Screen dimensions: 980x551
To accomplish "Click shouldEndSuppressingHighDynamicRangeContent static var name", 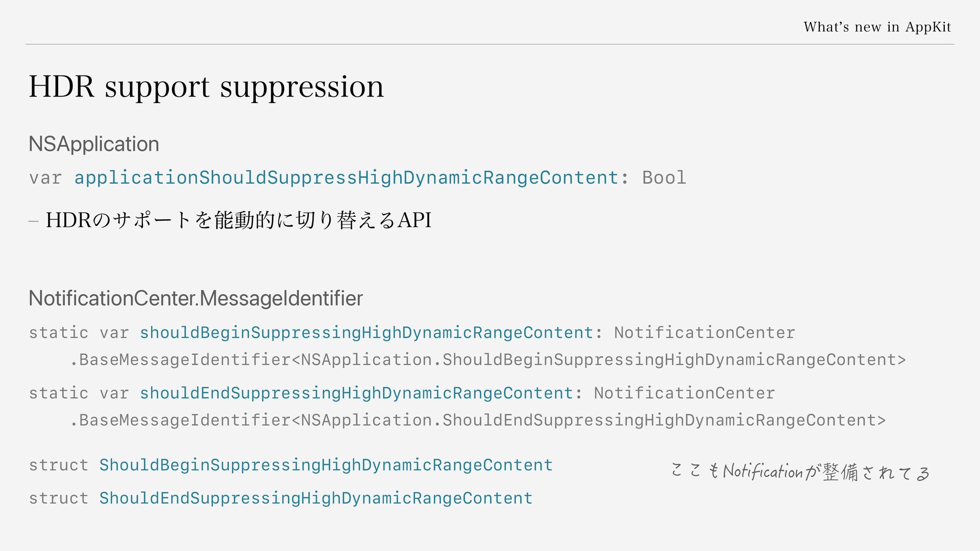I will pos(356,393).
